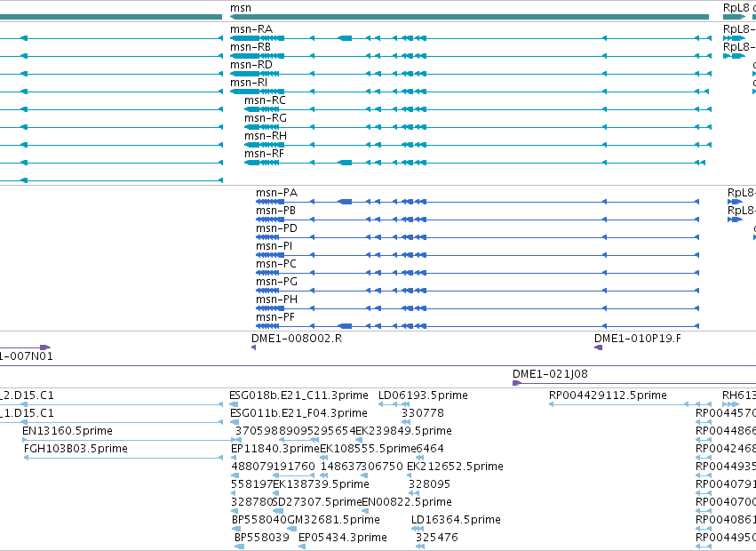756x551 pixels.
Task: Click the LD16364.5prime EST label
Action: [x=456, y=520]
